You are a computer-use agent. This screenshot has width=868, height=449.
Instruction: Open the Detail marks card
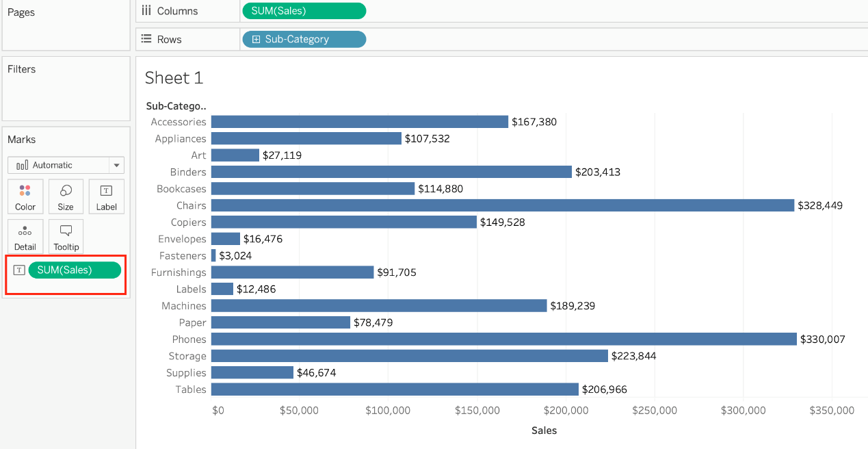tap(25, 237)
